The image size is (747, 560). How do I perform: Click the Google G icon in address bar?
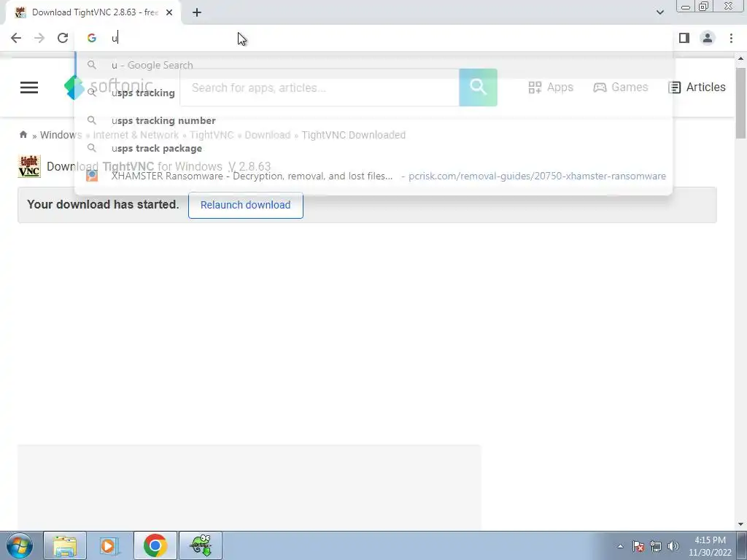[92, 38]
